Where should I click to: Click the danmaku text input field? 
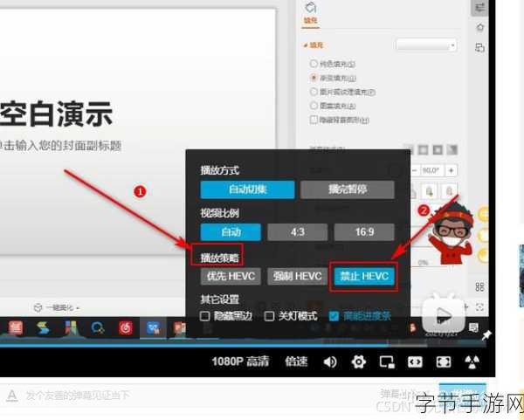(175, 396)
